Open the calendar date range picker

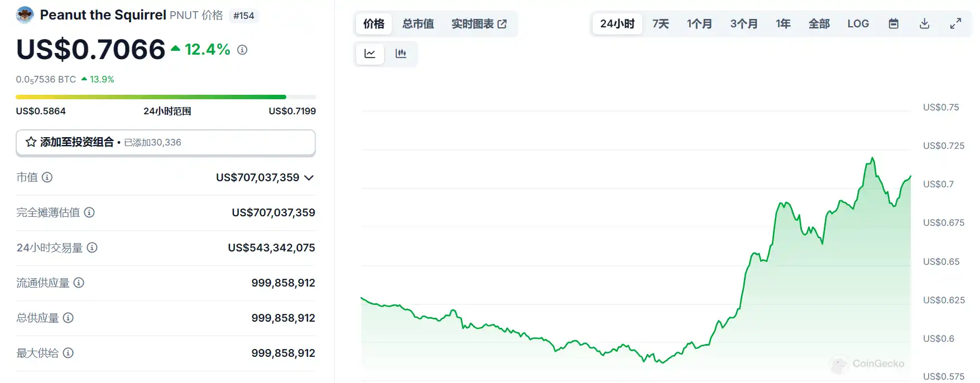pyautogui.click(x=893, y=24)
